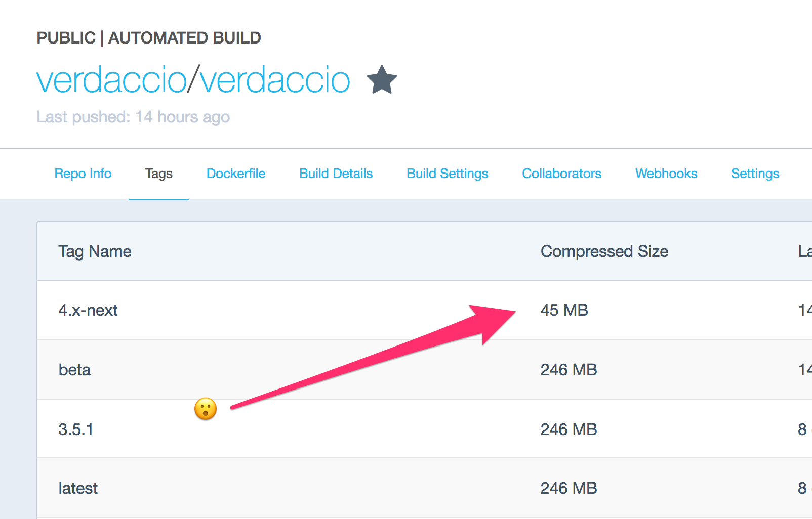Select the beta tag

pos(74,370)
